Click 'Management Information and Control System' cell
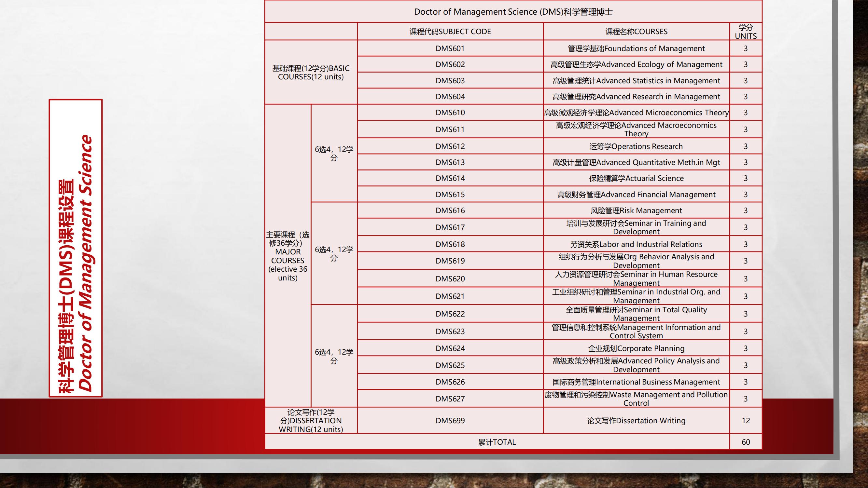 pos(636,331)
